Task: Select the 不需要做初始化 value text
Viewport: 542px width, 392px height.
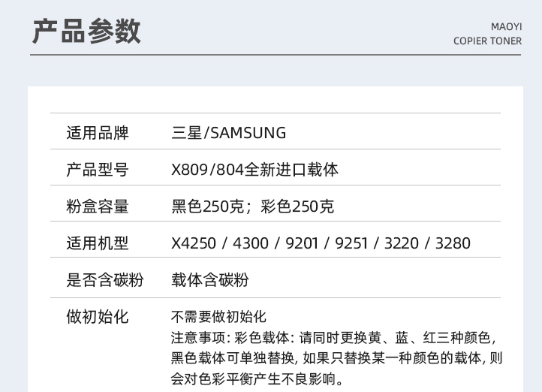Action: point(218,317)
